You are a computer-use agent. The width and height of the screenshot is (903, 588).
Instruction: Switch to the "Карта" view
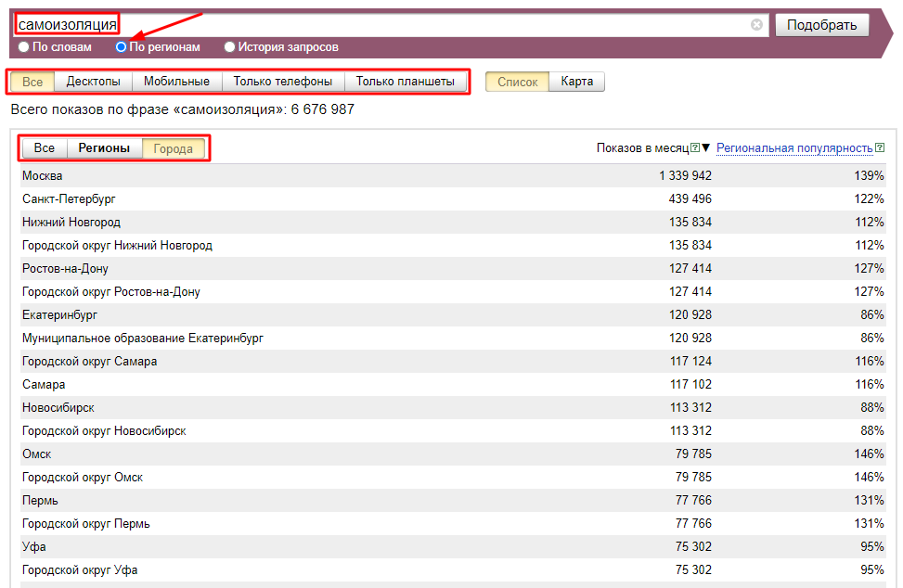pyautogui.click(x=576, y=82)
